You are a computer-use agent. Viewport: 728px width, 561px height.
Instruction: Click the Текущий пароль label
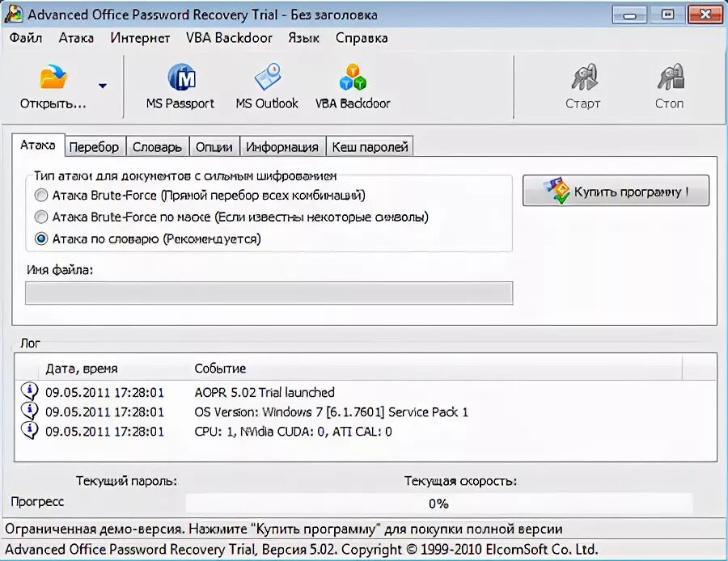127,481
